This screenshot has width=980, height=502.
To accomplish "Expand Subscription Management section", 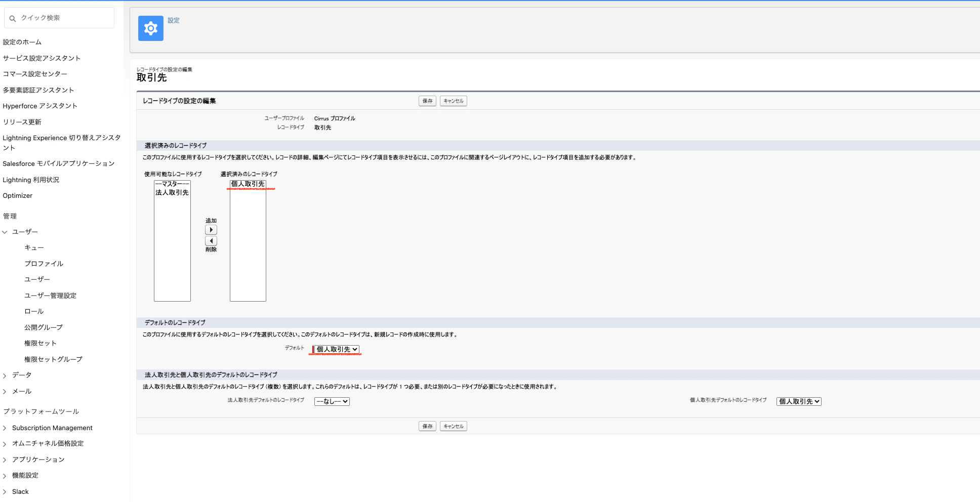I will click(x=5, y=428).
